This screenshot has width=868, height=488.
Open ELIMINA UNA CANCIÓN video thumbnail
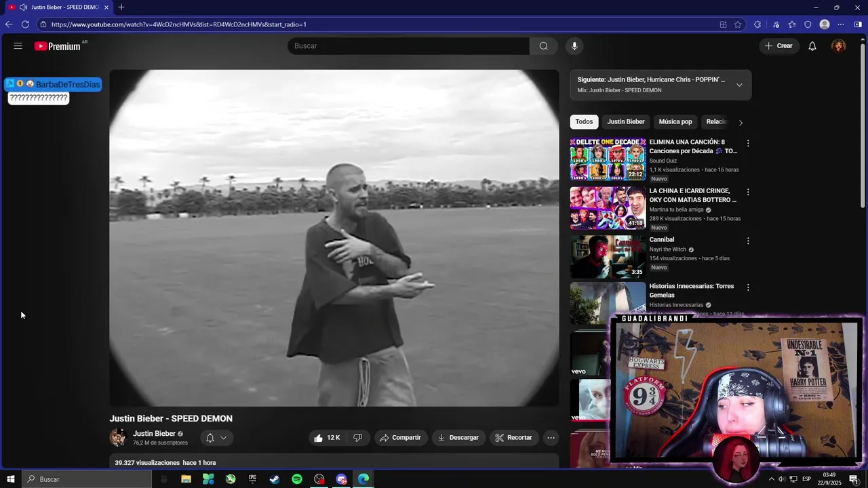click(608, 159)
